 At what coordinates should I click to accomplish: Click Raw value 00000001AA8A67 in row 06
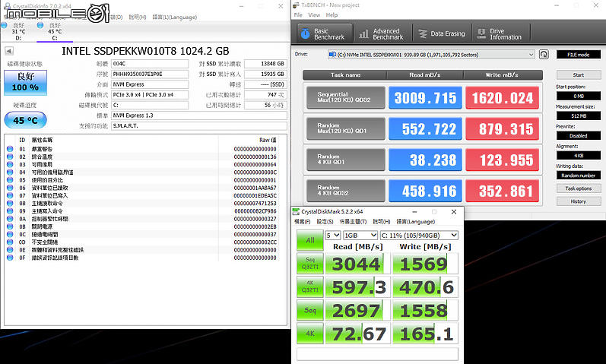point(255,188)
